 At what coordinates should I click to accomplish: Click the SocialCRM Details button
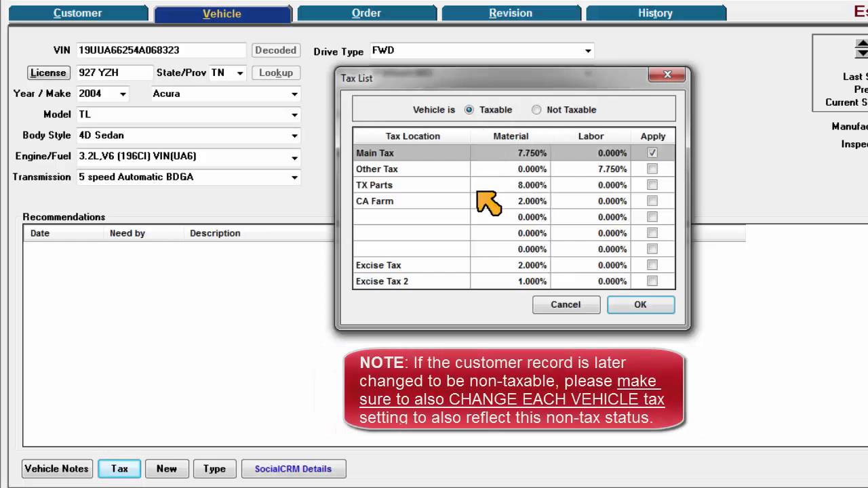pos(293,469)
